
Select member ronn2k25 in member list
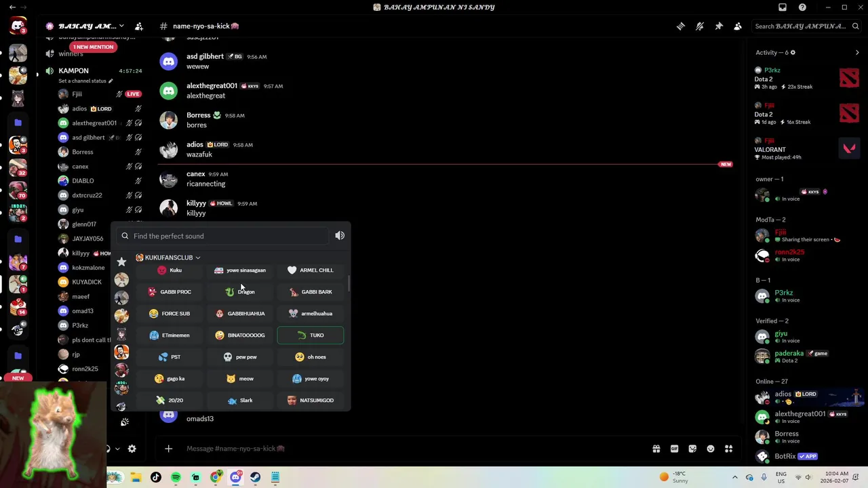pos(789,252)
